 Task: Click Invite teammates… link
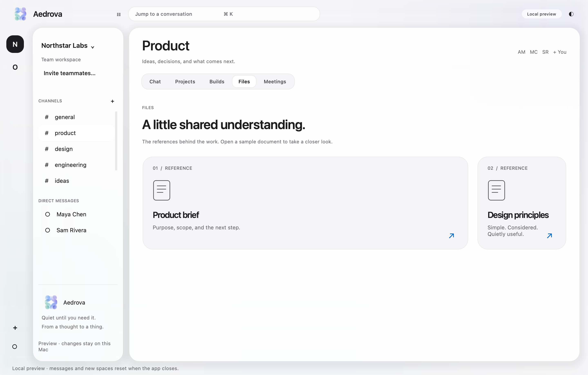tap(70, 73)
